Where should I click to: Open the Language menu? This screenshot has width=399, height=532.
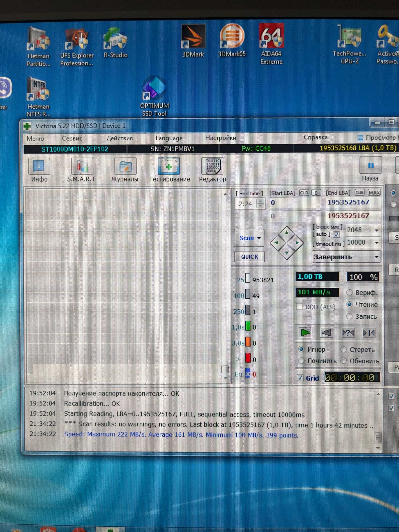click(169, 138)
